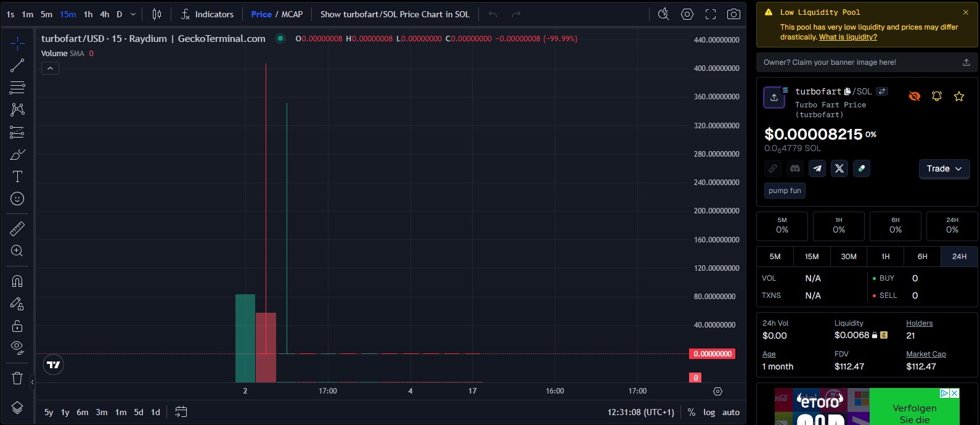Open the Trade dropdown

(x=944, y=168)
